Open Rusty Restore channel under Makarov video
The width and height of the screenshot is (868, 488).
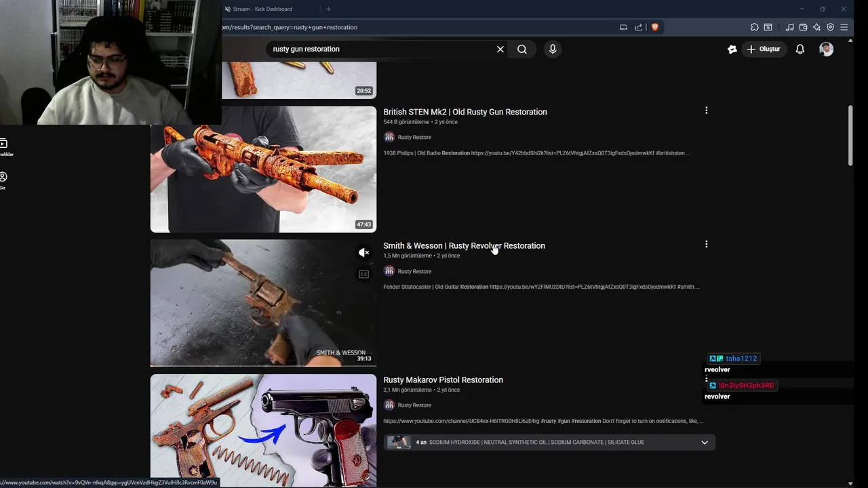tap(414, 405)
